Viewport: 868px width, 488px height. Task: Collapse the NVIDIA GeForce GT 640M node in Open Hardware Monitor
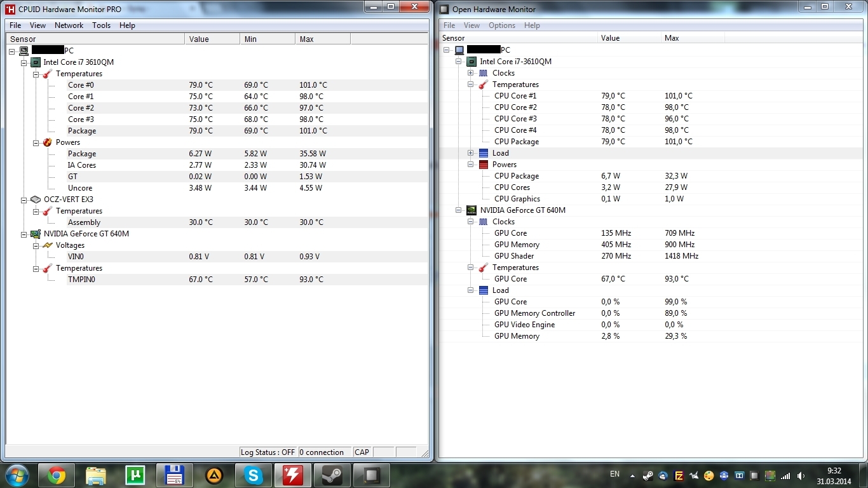[x=459, y=210]
